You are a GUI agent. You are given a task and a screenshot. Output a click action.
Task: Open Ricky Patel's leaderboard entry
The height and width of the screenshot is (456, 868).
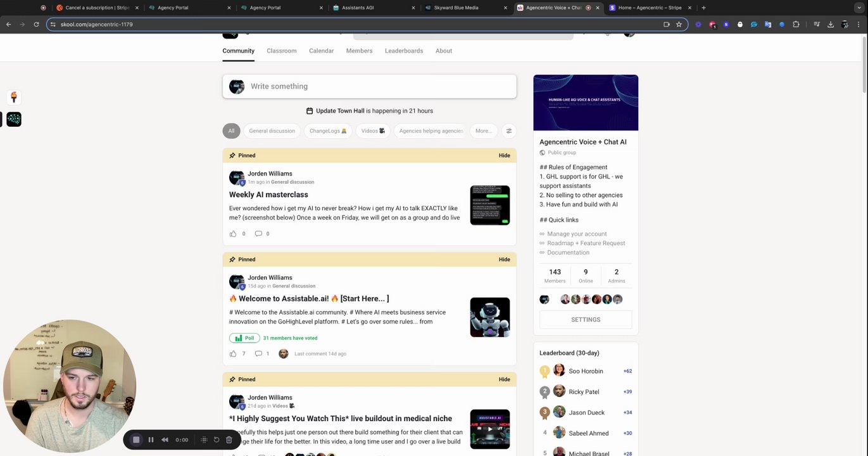[584, 392]
